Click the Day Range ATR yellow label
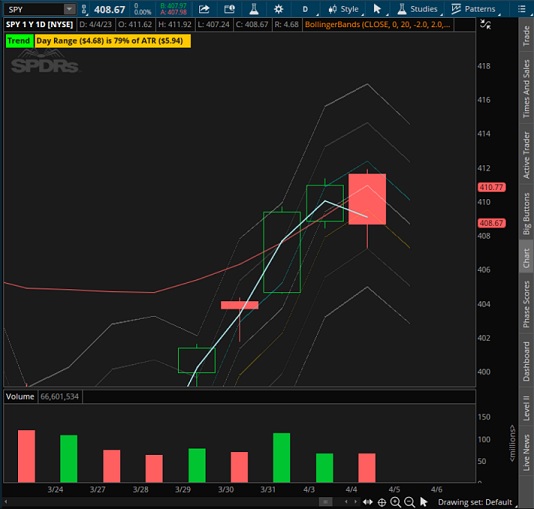The width and height of the screenshot is (534, 509). 112,41
